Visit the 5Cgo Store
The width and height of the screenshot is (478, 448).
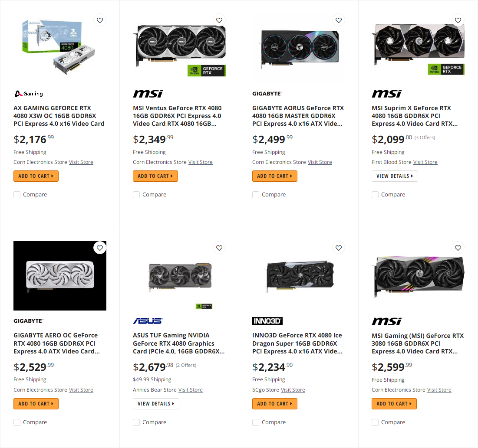coord(293,390)
